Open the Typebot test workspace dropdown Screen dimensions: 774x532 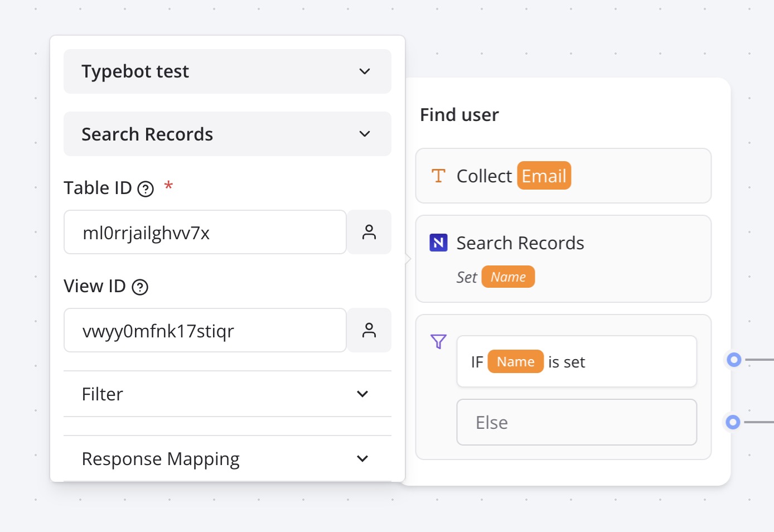228,71
